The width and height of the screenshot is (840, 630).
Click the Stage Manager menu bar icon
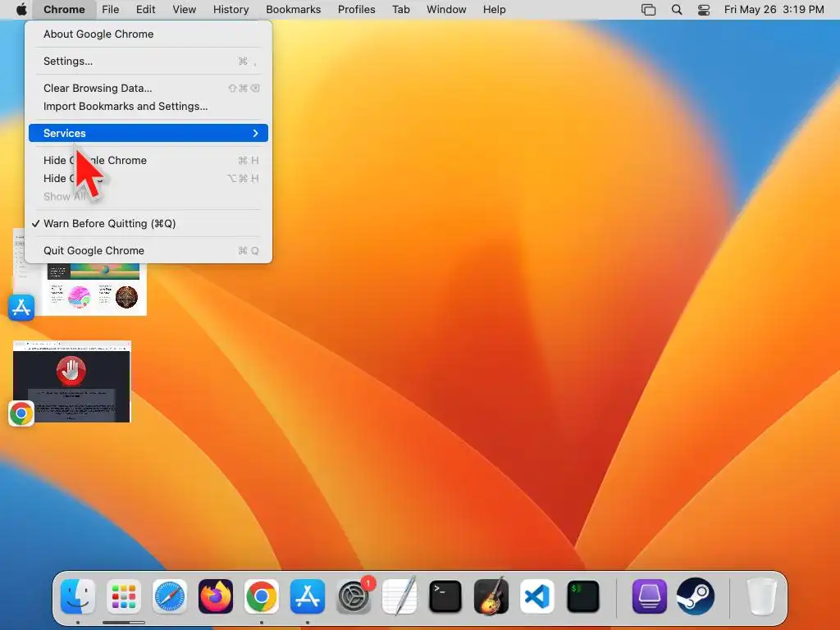pos(648,10)
